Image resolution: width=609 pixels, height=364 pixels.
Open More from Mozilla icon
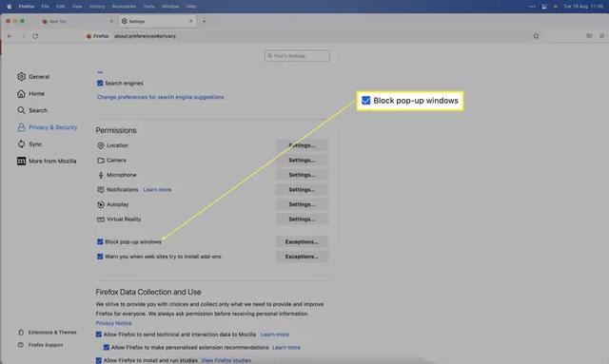(x=21, y=161)
